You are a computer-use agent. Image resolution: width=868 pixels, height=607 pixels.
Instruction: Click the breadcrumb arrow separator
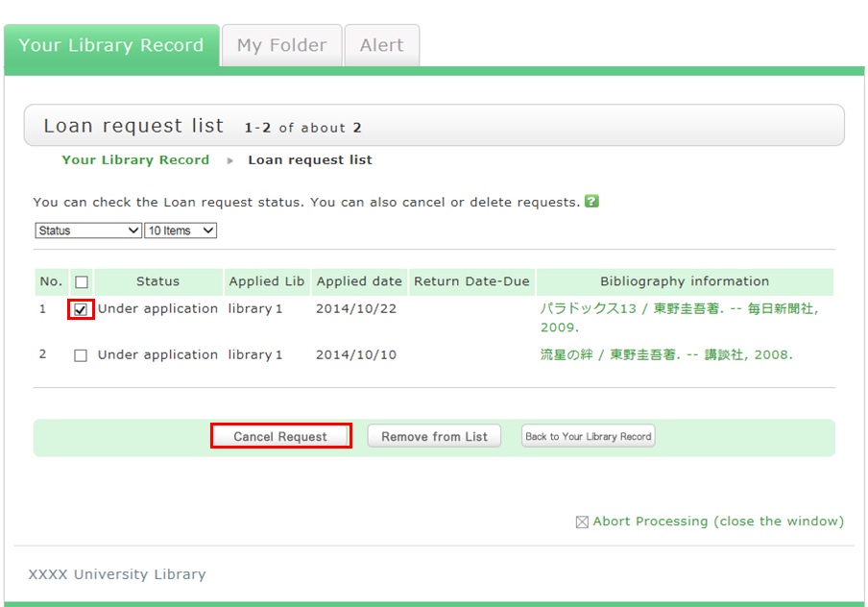coord(230,160)
